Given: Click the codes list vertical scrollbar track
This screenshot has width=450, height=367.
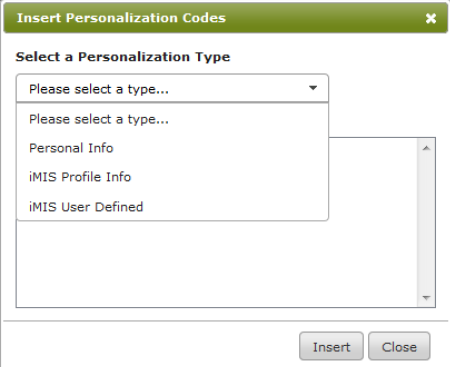Looking at the screenshot, I should (426, 222).
